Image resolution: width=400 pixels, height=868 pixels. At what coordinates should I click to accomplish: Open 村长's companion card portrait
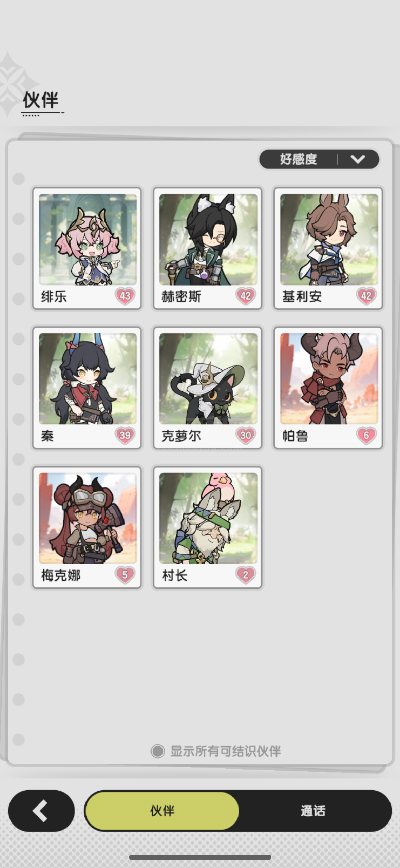click(x=208, y=519)
